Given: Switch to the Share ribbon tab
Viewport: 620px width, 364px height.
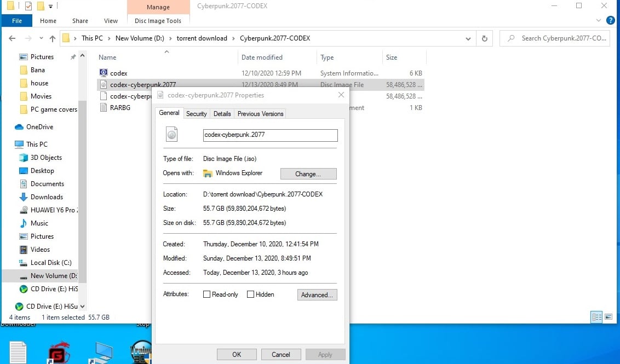Looking at the screenshot, I should coord(80,21).
